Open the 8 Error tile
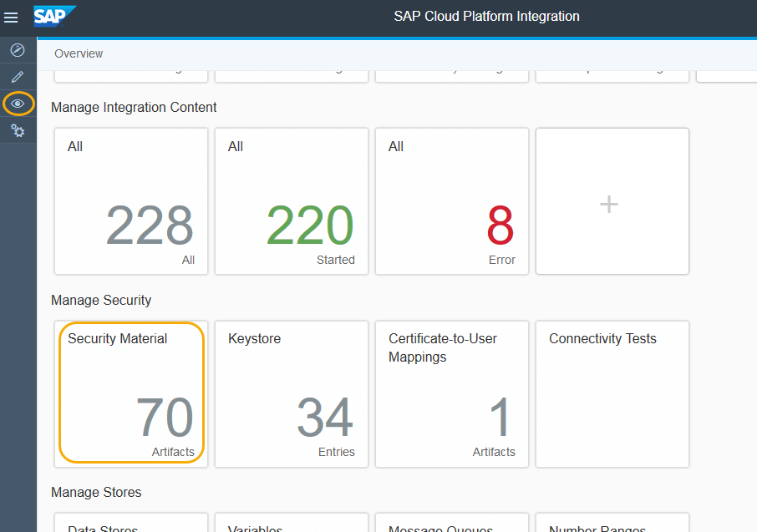This screenshot has width=757, height=532. (452, 201)
